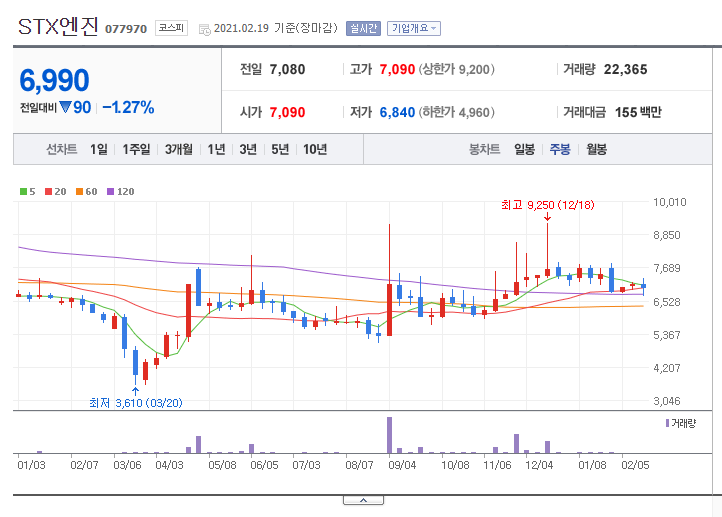
Task: Click purple 120-period moving average swatch
Action: tap(111, 192)
